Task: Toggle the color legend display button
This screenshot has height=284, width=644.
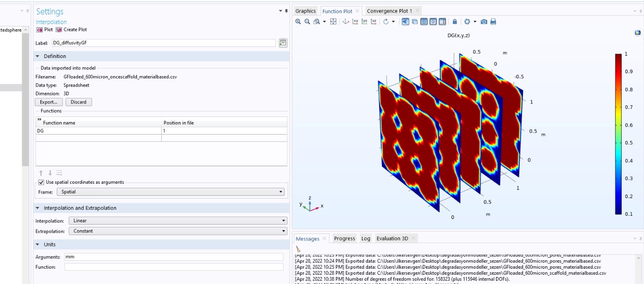Action: (x=442, y=22)
